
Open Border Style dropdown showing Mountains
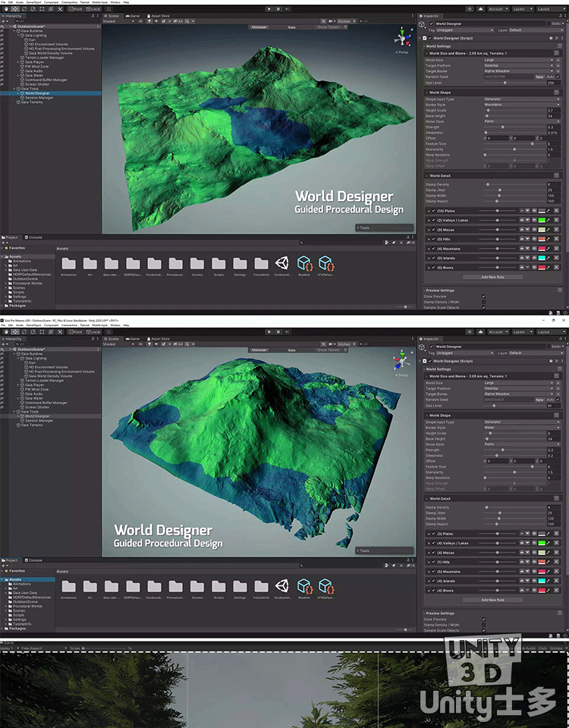(x=522, y=105)
